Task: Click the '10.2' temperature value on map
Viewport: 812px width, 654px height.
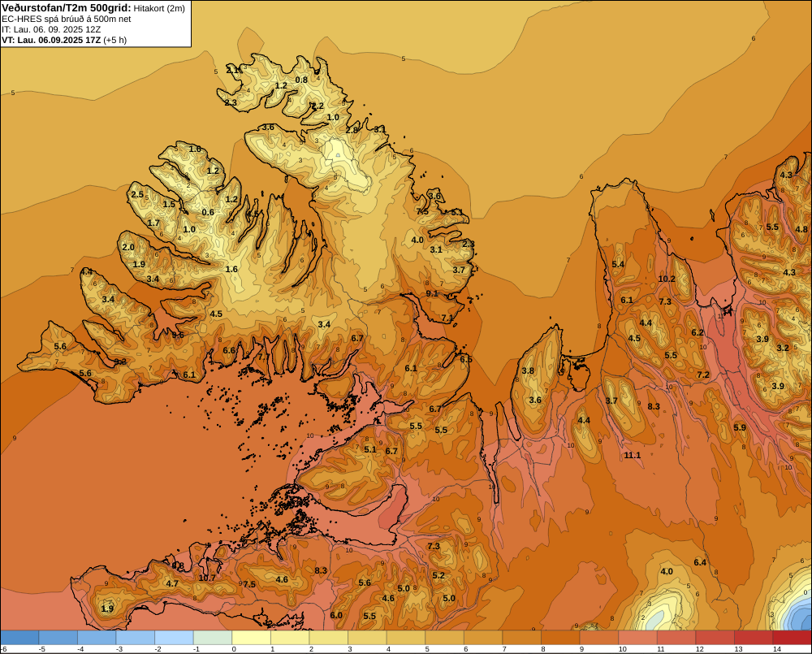Action: (667, 279)
